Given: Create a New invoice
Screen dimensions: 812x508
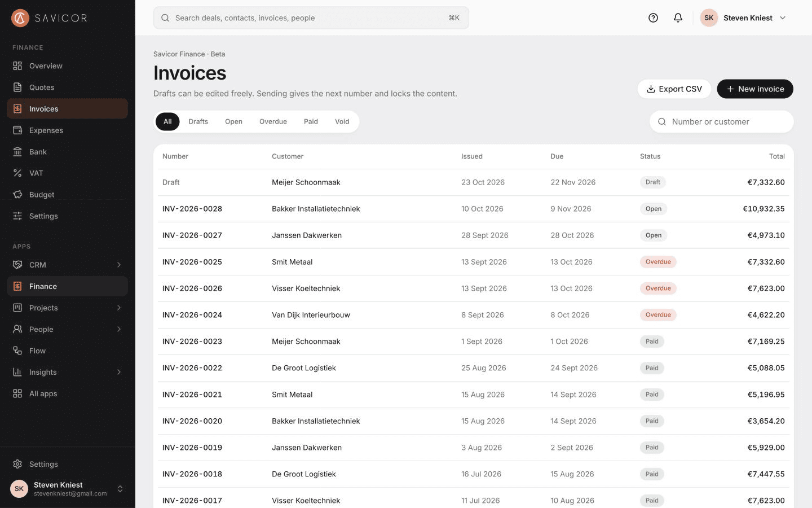Looking at the screenshot, I should tap(755, 89).
